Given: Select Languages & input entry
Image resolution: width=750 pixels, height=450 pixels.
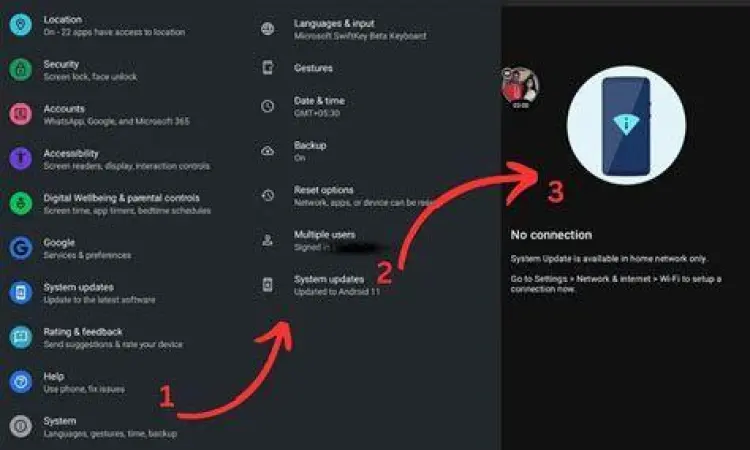Looking at the screenshot, I should (360, 29).
